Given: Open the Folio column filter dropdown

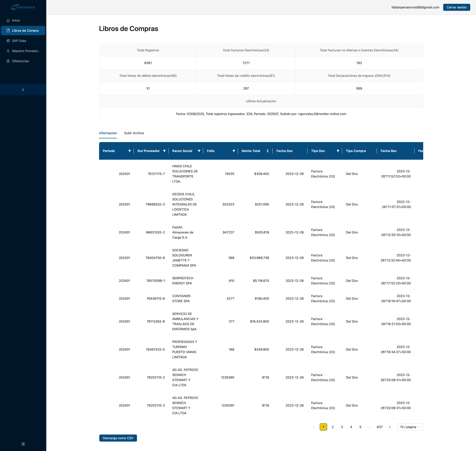Looking at the screenshot, I should pos(234,151).
